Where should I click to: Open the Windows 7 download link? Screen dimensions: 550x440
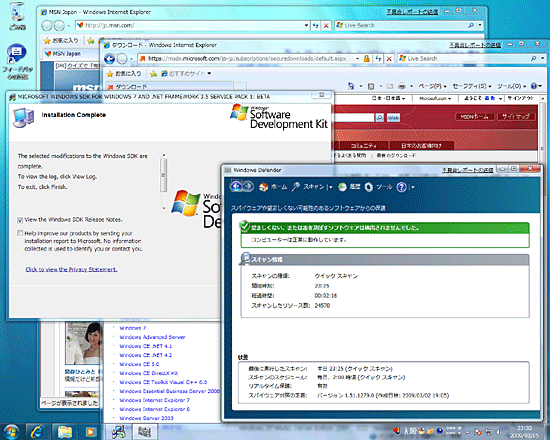click(132, 328)
